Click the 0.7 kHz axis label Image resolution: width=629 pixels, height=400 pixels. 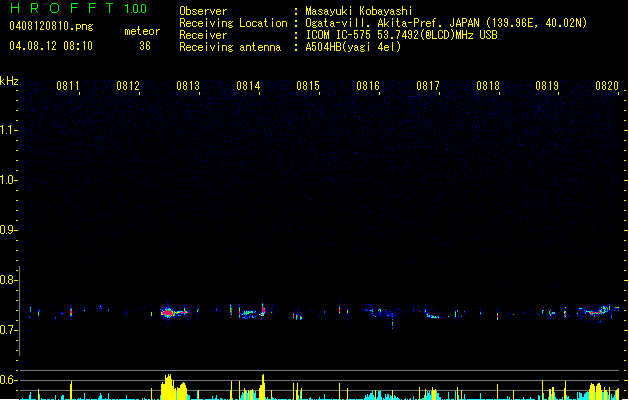pyautogui.click(x=8, y=330)
